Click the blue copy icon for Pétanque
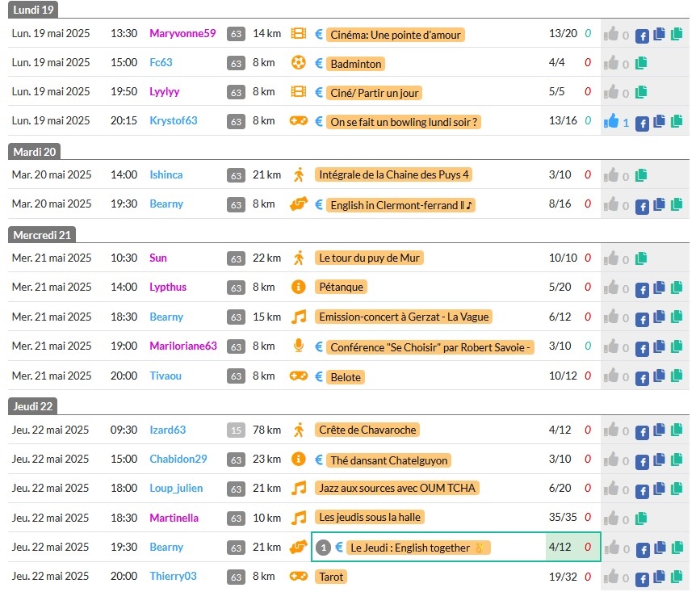Viewport: 700px width, 592px height. [659, 288]
